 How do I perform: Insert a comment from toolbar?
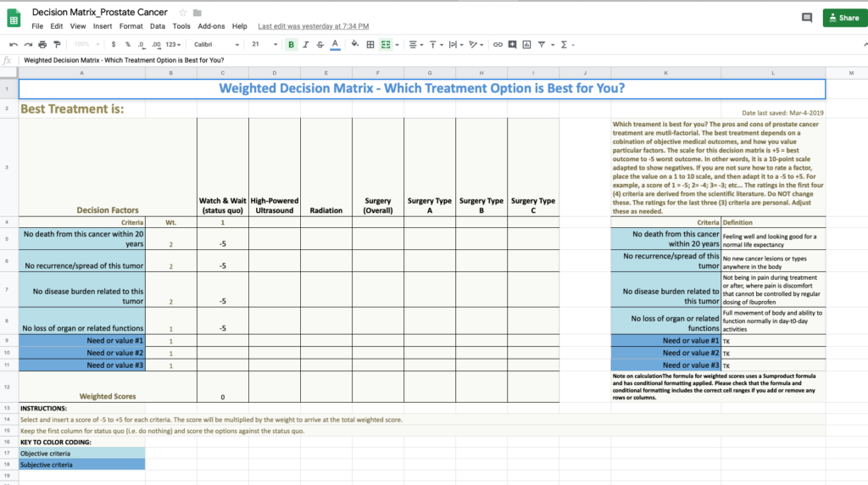[512, 45]
